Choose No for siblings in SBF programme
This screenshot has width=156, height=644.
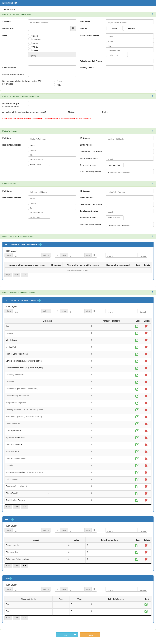tap(56, 85)
